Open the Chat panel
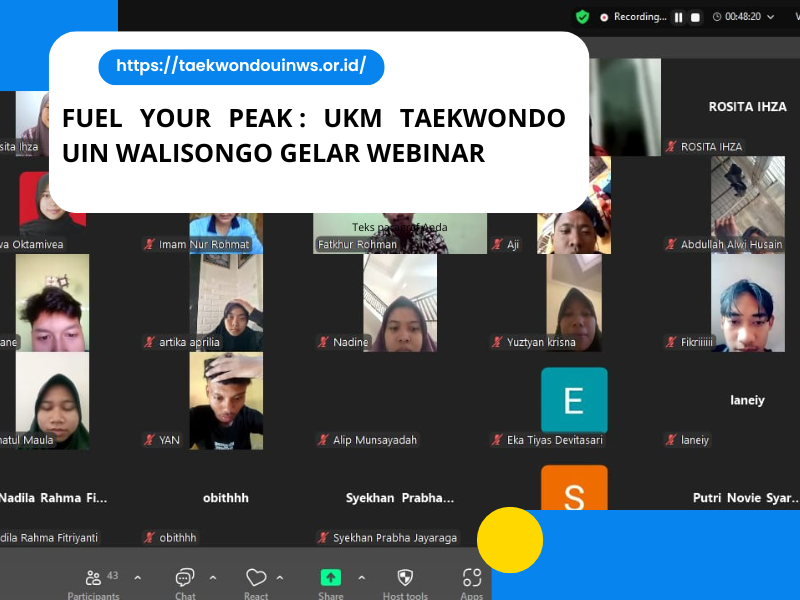 185,579
